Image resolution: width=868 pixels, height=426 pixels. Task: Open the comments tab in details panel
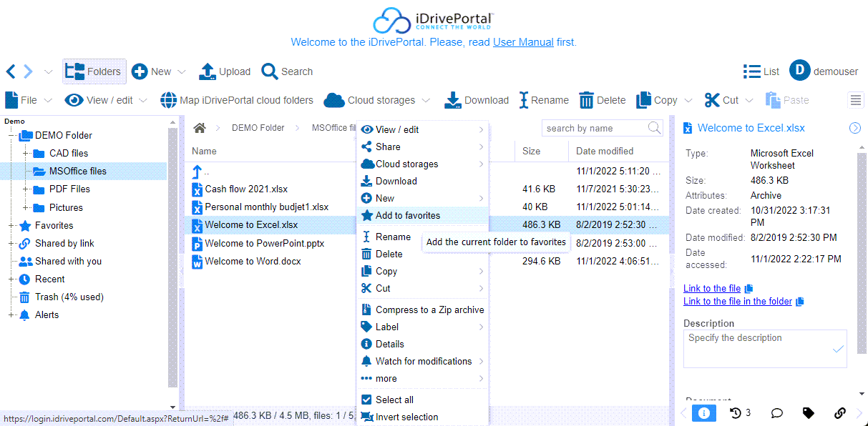coord(776,413)
